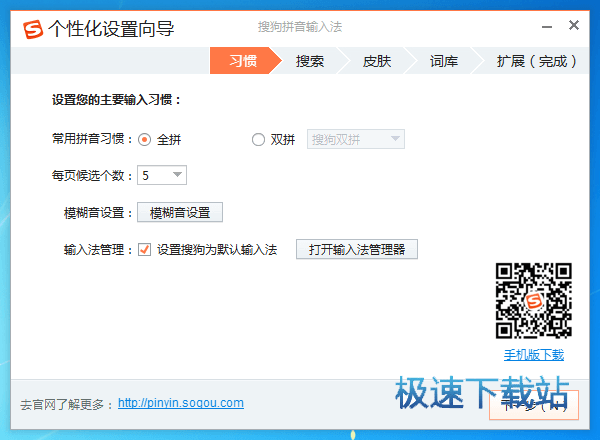Click 打开输入法管理器 button

357,249
